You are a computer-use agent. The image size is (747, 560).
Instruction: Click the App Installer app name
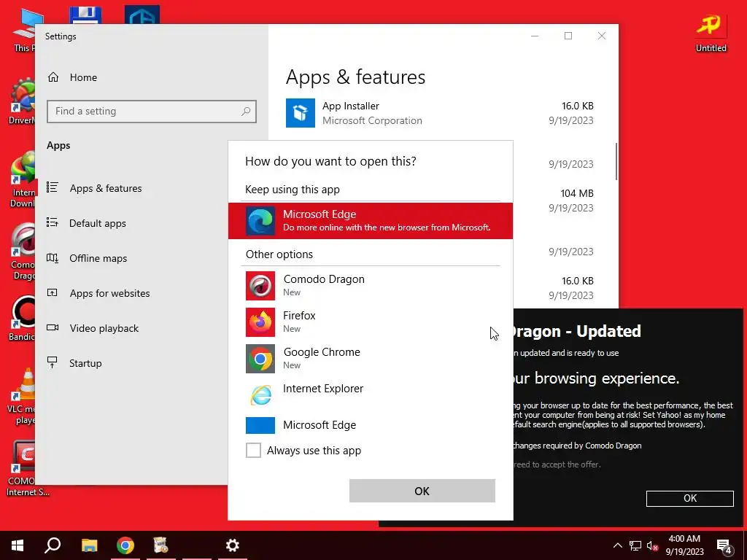point(351,106)
